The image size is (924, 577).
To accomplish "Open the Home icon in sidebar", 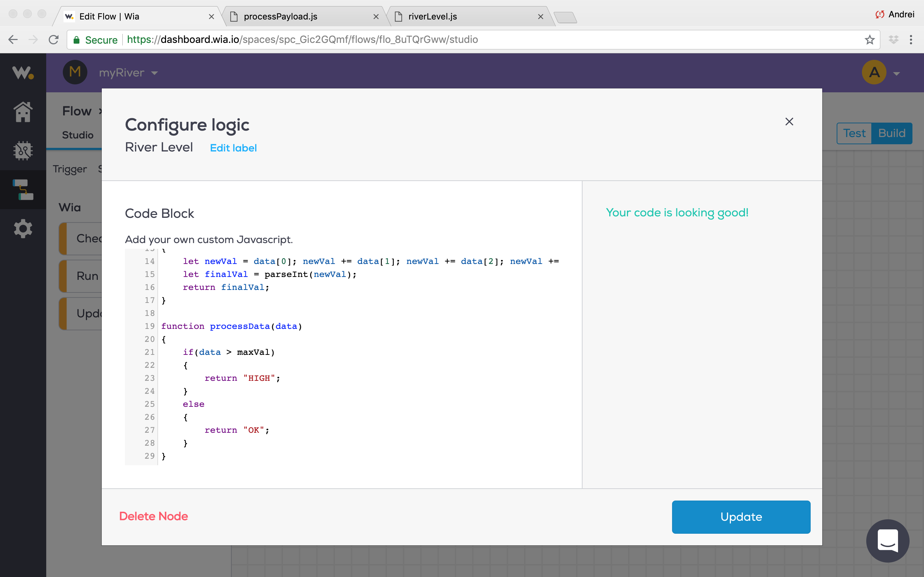I will coord(23,112).
